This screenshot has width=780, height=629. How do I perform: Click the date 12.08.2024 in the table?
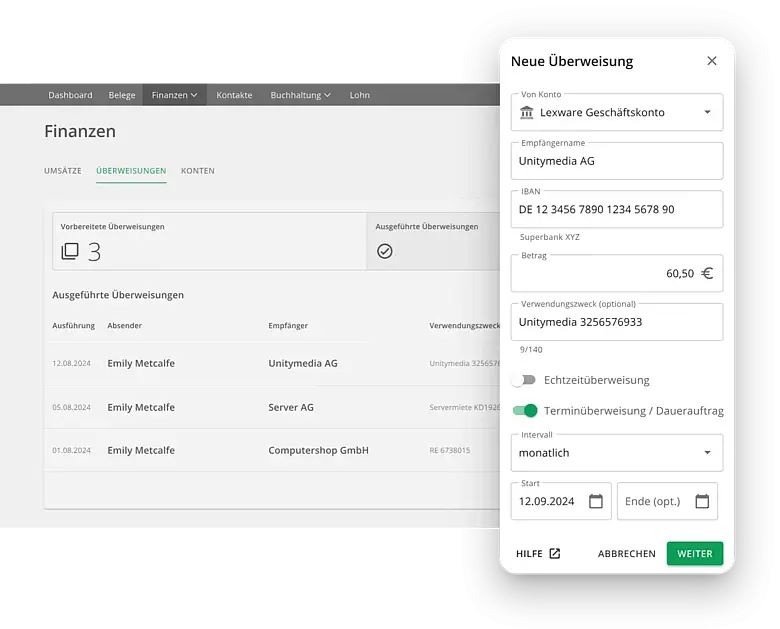[x=72, y=363]
